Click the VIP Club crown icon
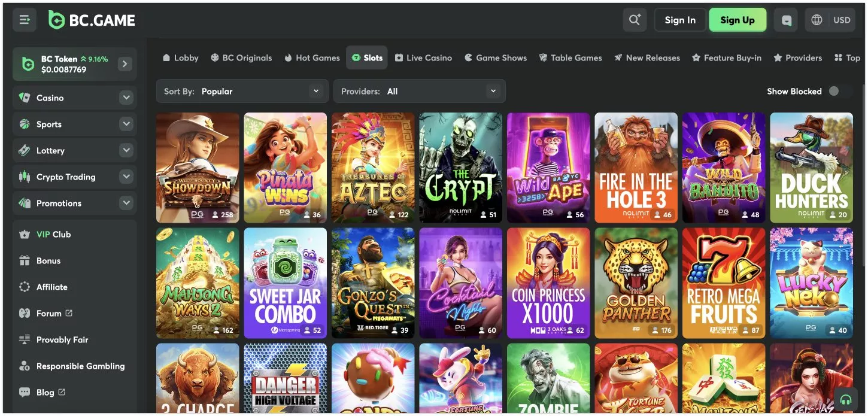 [25, 235]
